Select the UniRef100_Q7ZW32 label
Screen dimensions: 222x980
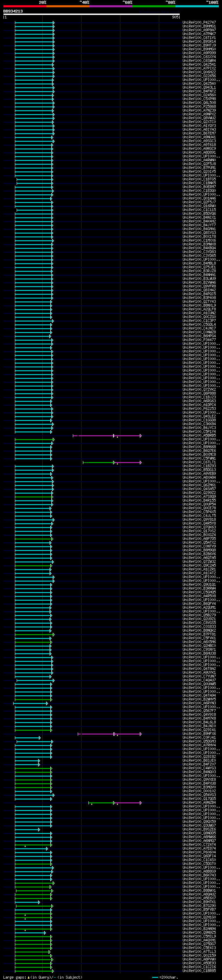pos(199,561)
